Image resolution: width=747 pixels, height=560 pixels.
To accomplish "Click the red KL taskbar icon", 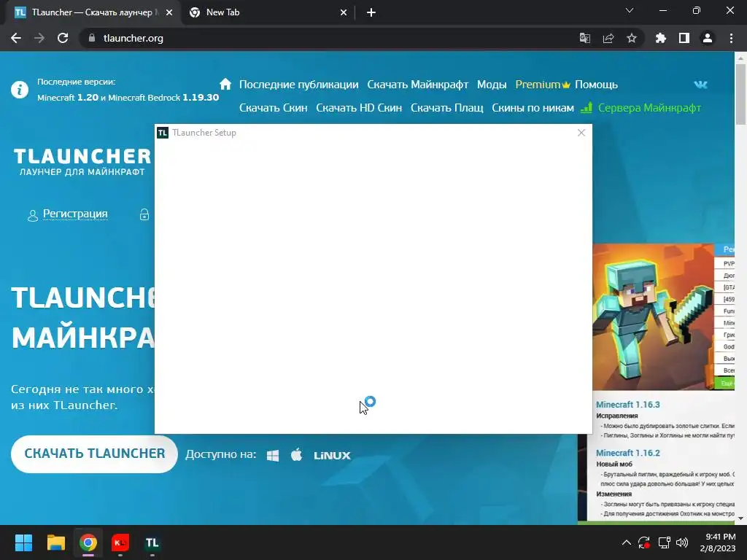I will (x=120, y=542).
